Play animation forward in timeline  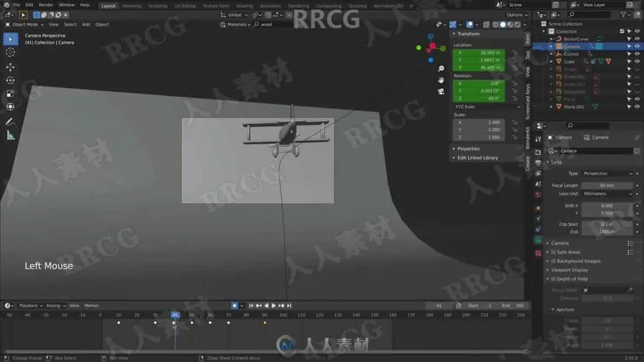point(274,306)
